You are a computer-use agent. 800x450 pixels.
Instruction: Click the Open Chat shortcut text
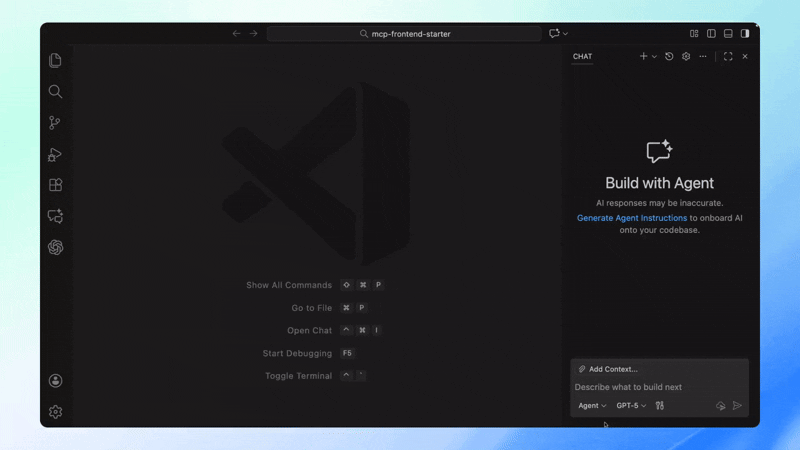[x=309, y=330]
